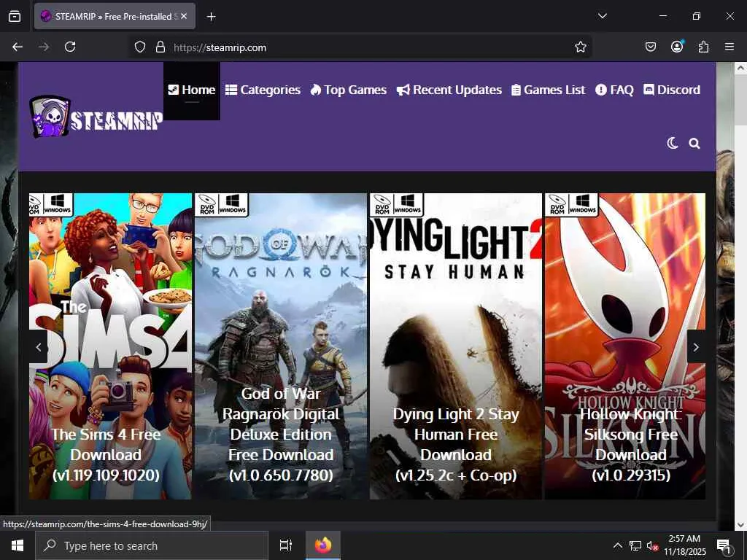Expand the list all tabs chevron
This screenshot has height=560, width=747.
602,16
